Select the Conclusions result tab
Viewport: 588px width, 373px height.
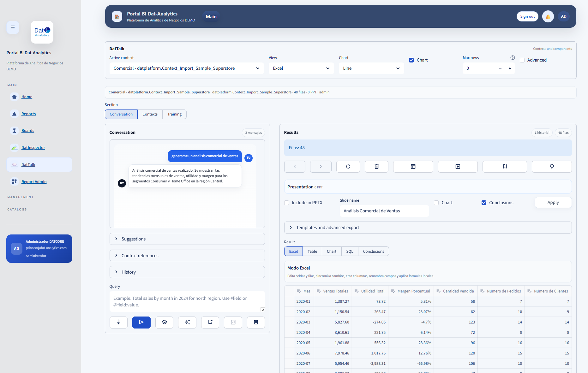(374, 251)
